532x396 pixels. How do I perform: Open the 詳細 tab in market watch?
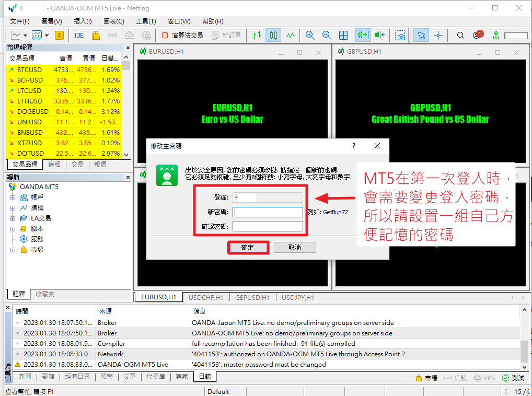pyautogui.click(x=54, y=165)
